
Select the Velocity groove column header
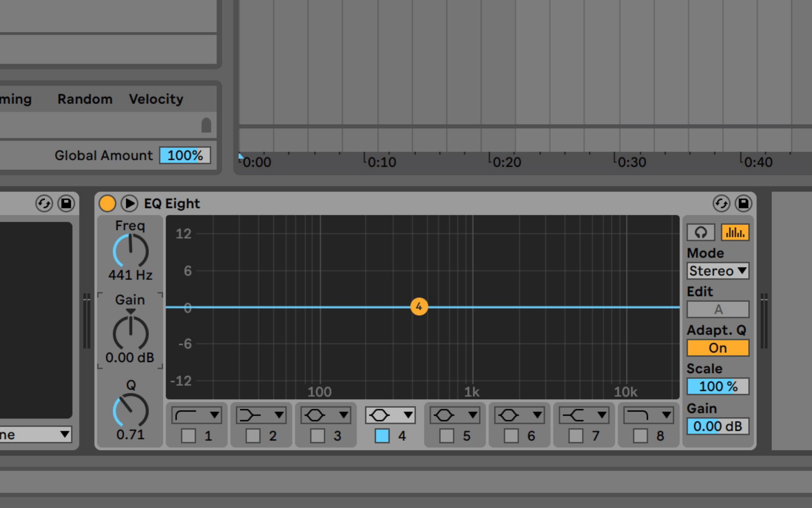click(x=156, y=99)
